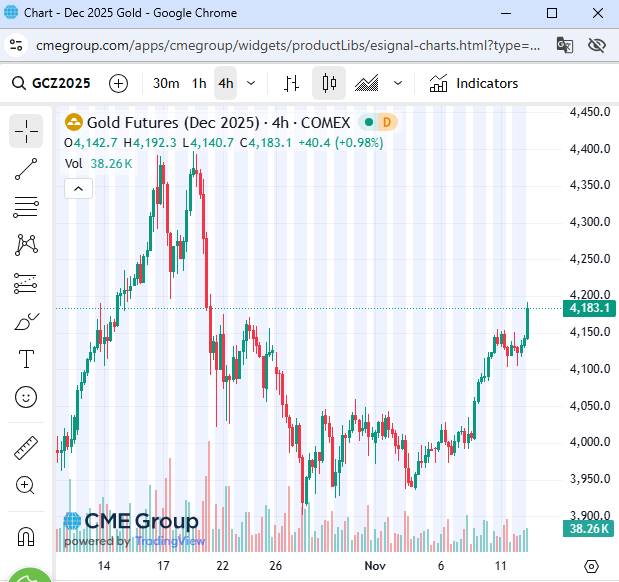Select the trend line drawing tool

pyautogui.click(x=27, y=169)
